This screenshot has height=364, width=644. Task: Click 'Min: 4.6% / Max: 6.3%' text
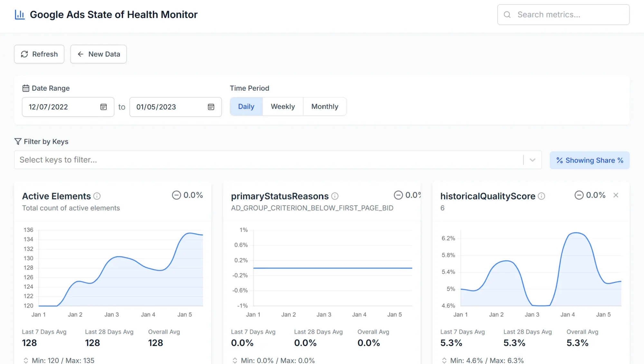487,360
